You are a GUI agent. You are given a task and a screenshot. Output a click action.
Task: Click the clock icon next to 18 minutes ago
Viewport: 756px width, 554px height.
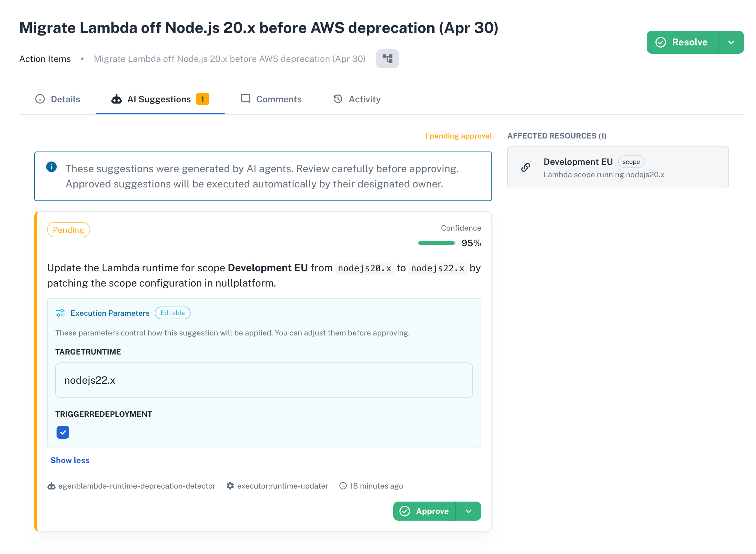pyautogui.click(x=342, y=486)
